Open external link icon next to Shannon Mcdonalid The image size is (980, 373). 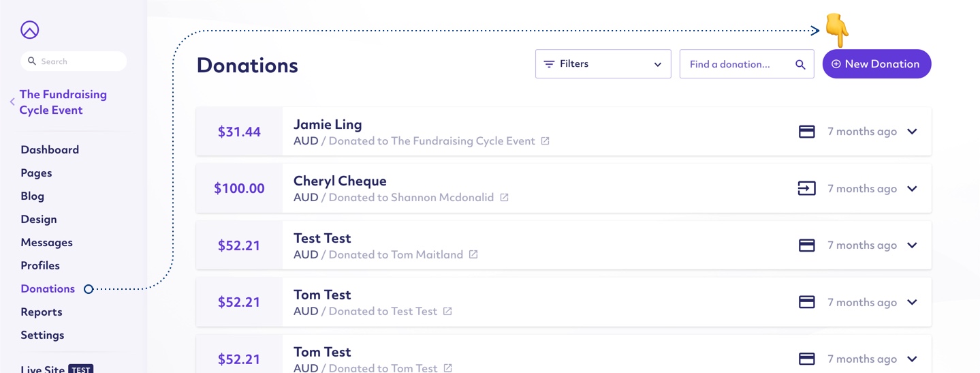[504, 198]
